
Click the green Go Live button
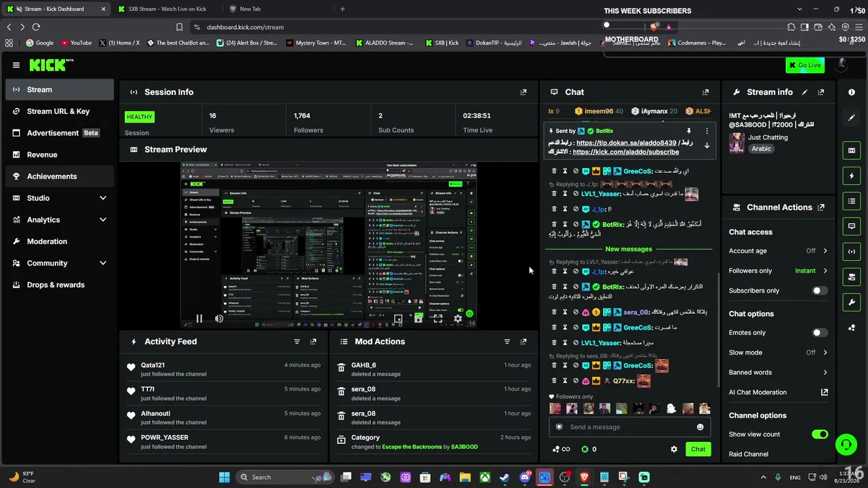click(x=805, y=65)
